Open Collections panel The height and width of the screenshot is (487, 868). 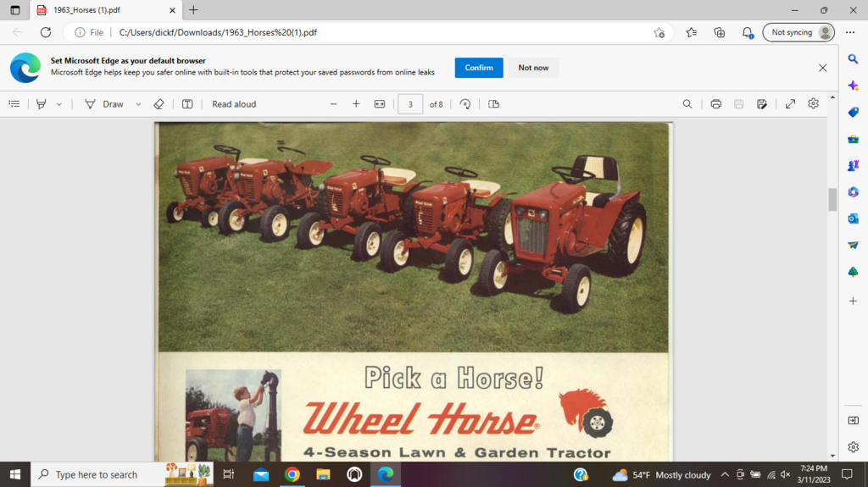point(720,32)
